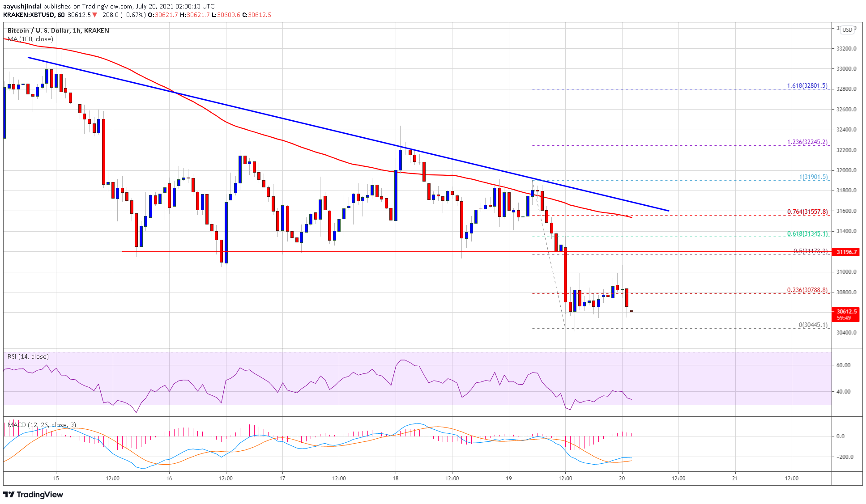Click the Bitcoin / U.S. Dollar chart title

pos(58,30)
